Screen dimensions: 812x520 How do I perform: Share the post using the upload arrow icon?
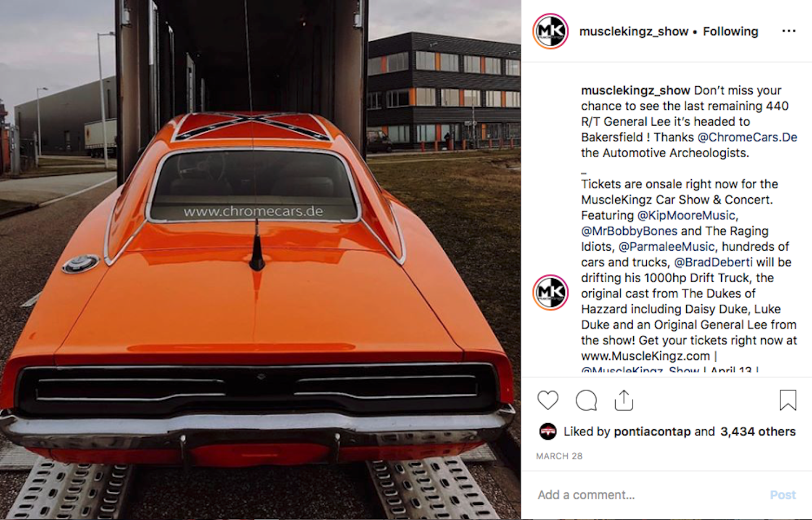pos(624,400)
